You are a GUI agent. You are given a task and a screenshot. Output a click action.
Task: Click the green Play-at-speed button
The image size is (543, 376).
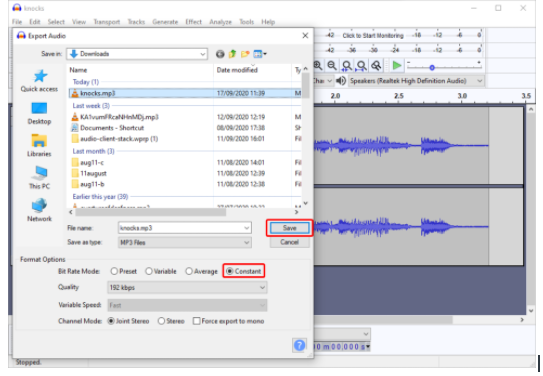coord(397,65)
